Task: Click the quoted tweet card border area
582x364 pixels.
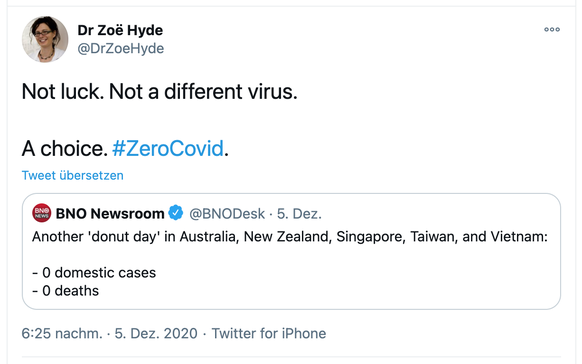Action: click(291, 251)
